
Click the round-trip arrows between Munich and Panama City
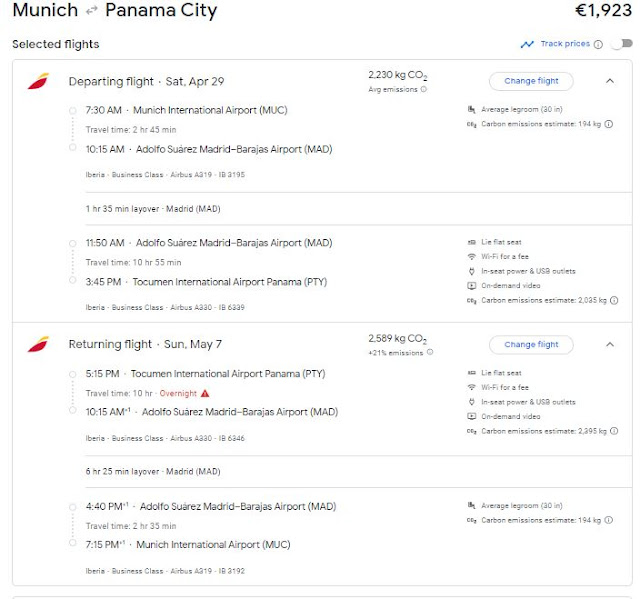pyautogui.click(x=91, y=12)
